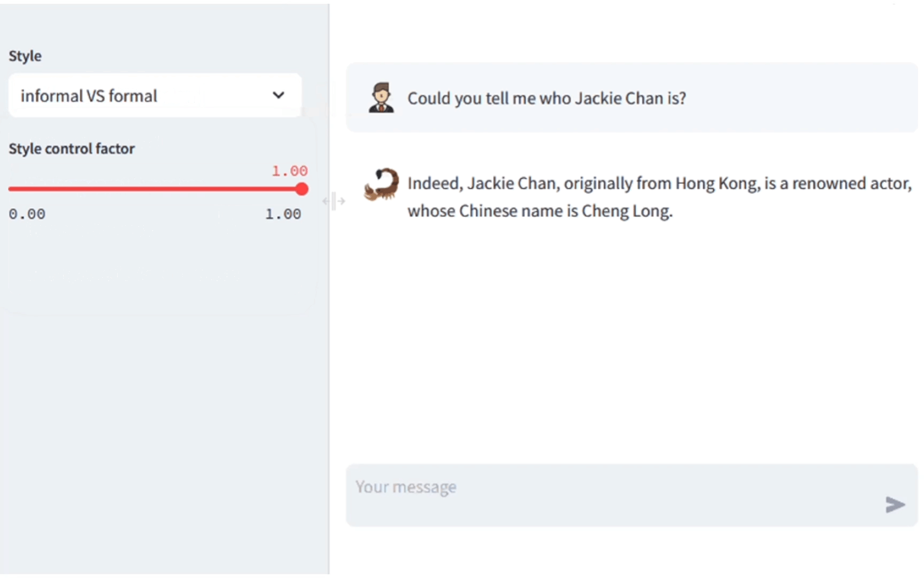This screenshot has height=578, width=924.
Task: Click the slider minimum label 0.00
Action: coord(27,214)
